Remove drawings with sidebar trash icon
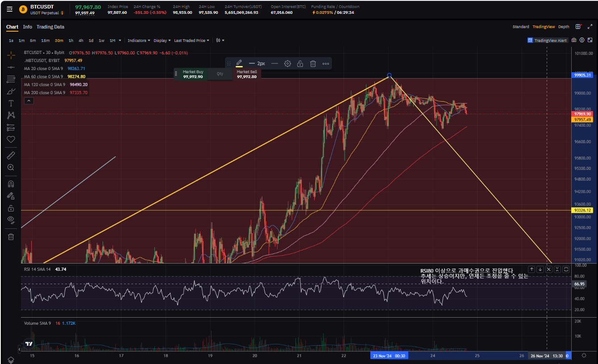Viewport: 598px width, 364px height. click(x=11, y=237)
